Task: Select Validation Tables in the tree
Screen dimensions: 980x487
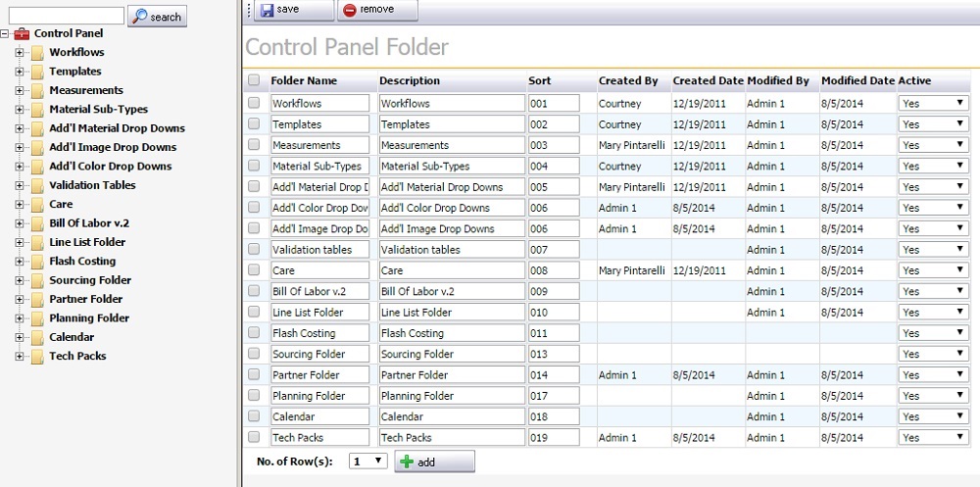Action: tap(92, 185)
